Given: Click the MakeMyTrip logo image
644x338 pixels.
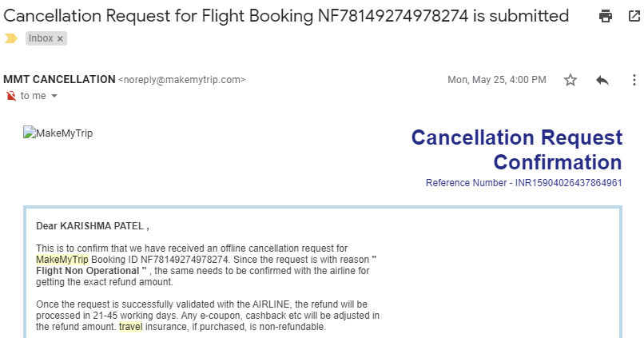Looking at the screenshot, I should (x=58, y=133).
